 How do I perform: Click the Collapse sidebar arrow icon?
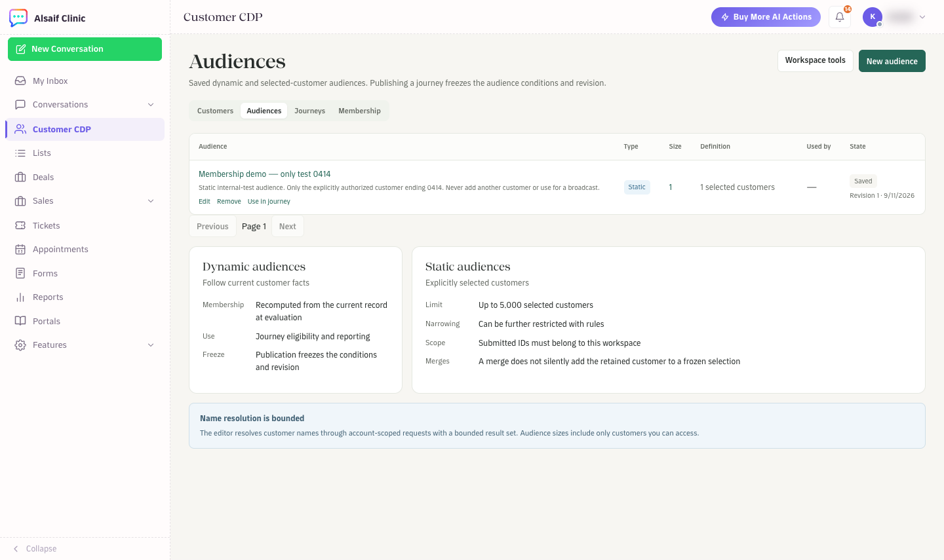tap(16, 549)
